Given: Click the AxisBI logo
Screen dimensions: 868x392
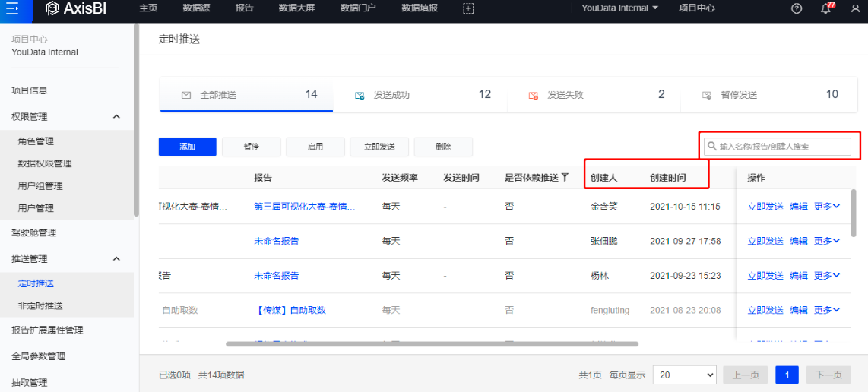Looking at the screenshot, I should (x=81, y=9).
